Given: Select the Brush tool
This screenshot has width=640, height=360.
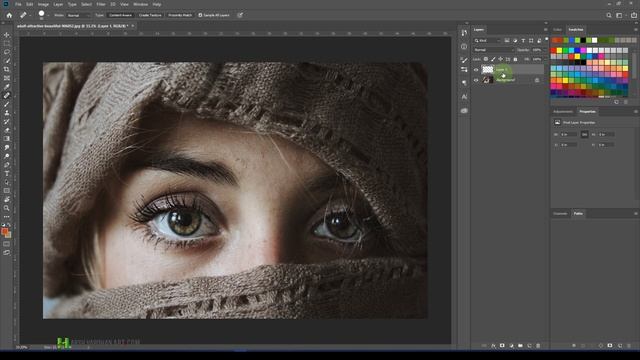Looking at the screenshot, I should (7, 104).
